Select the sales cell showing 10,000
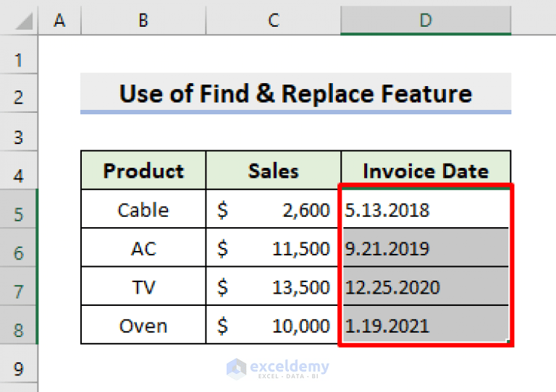Image resolution: width=556 pixels, height=392 pixels. pyautogui.click(x=274, y=325)
